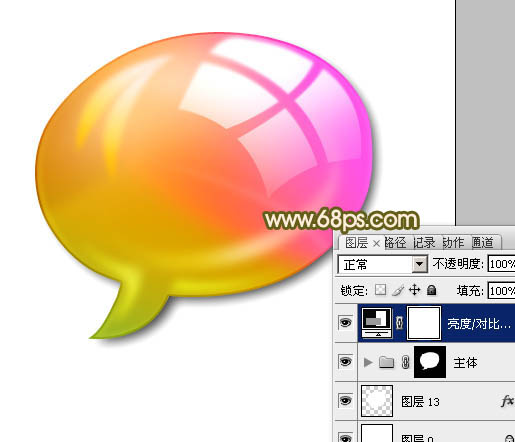Hide 图层 13 using its eye icon
The width and height of the screenshot is (515, 442).
point(345,400)
